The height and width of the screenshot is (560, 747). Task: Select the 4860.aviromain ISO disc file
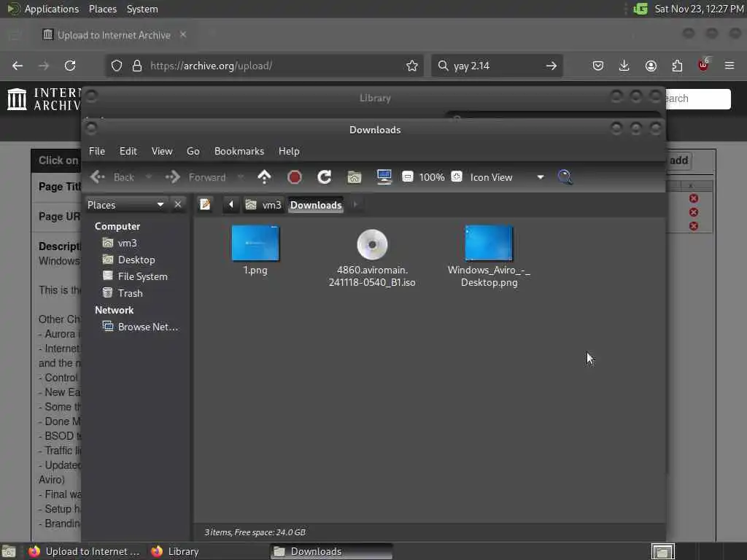(x=372, y=245)
